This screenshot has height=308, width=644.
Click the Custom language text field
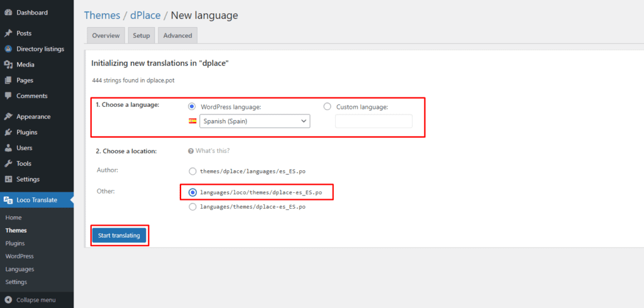coord(374,121)
